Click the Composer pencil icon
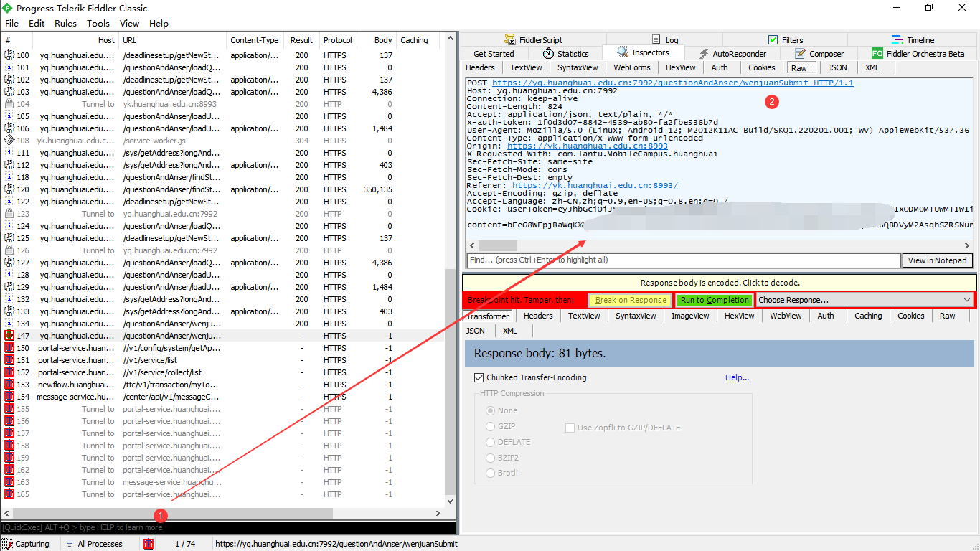Image resolution: width=980 pixels, height=551 pixels. tap(801, 54)
